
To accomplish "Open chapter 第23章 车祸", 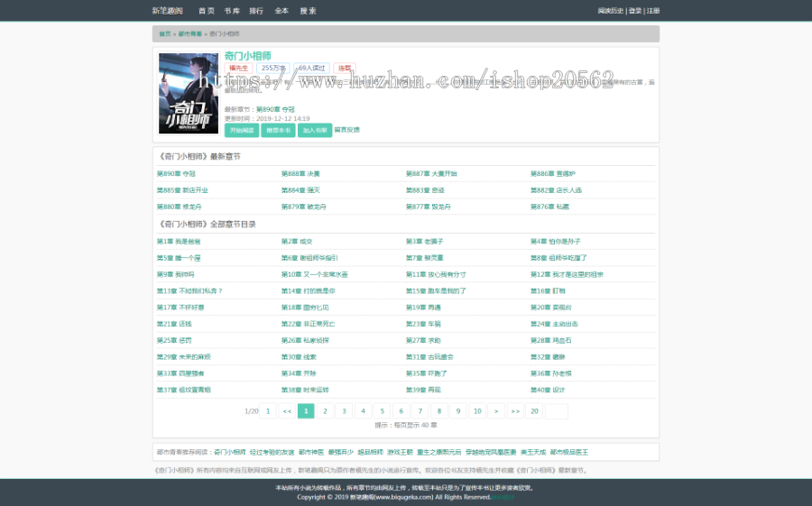I will (x=423, y=324).
